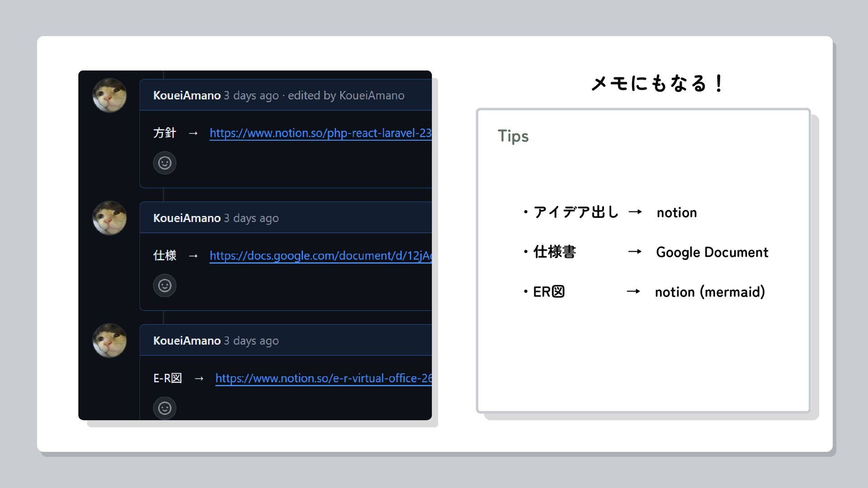Click the 'アイデア出し' bullet item
The width and height of the screenshot is (868, 488).
(576, 212)
